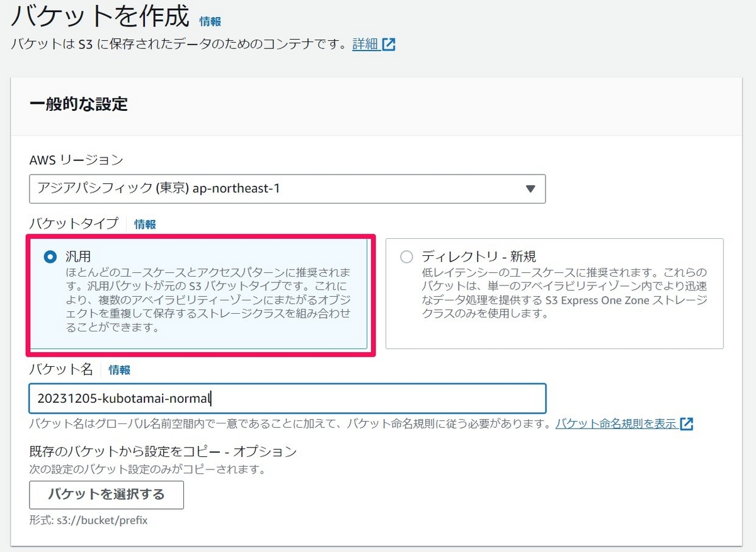Image resolution: width=756 pixels, height=552 pixels.
Task: Click the バケット名 input field
Action: click(287, 398)
